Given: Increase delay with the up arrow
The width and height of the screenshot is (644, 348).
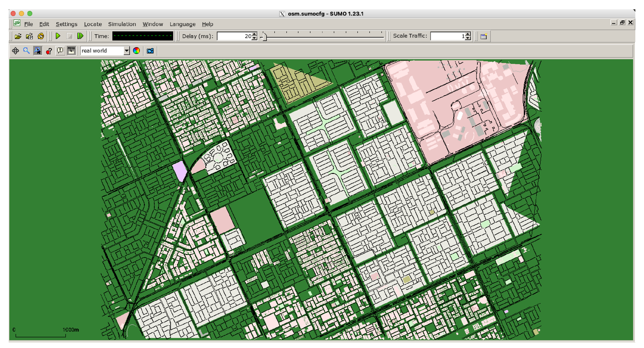Looking at the screenshot, I should coord(255,34).
